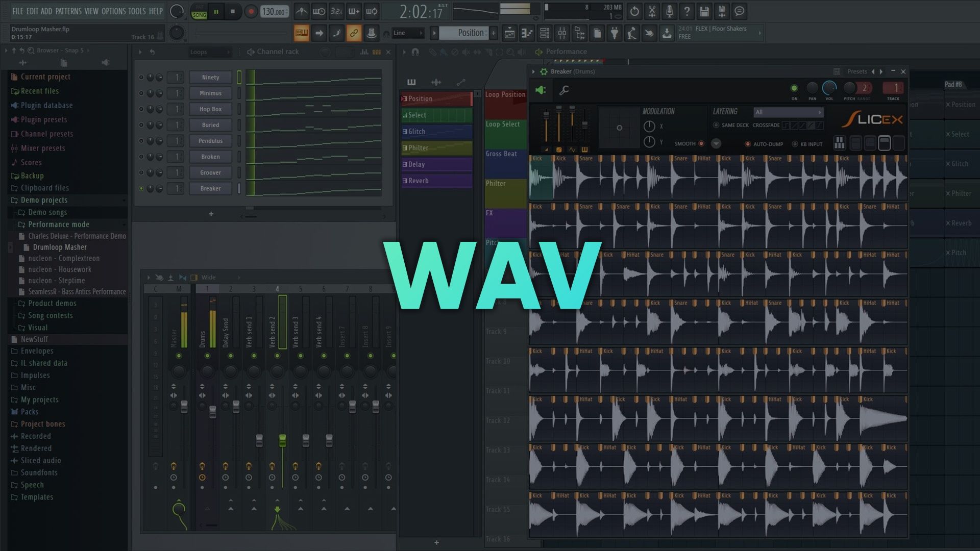The image size is (980, 551).
Task: Click the Loop Position button
Action: click(505, 94)
